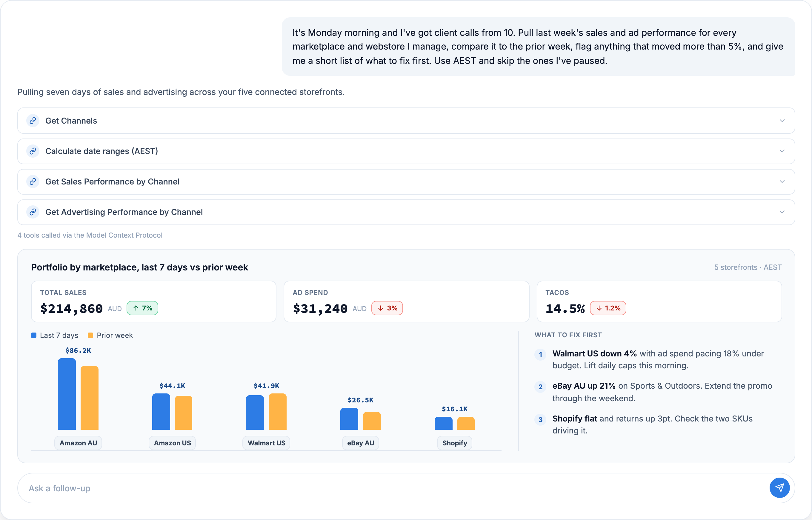Click the $16.1K bar value label
Viewport: 812px width, 520px height.
coord(454,409)
